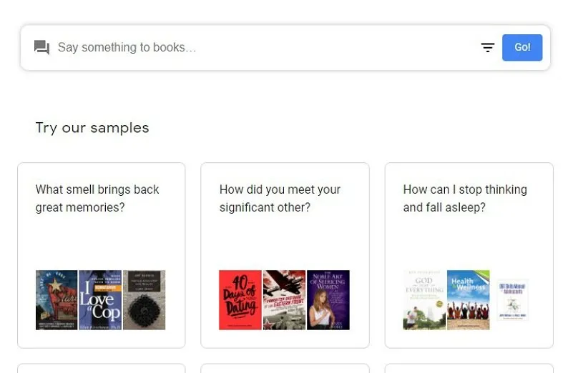Select the 'Health and Wellness' book cover
588x373 pixels.
tap(469, 300)
